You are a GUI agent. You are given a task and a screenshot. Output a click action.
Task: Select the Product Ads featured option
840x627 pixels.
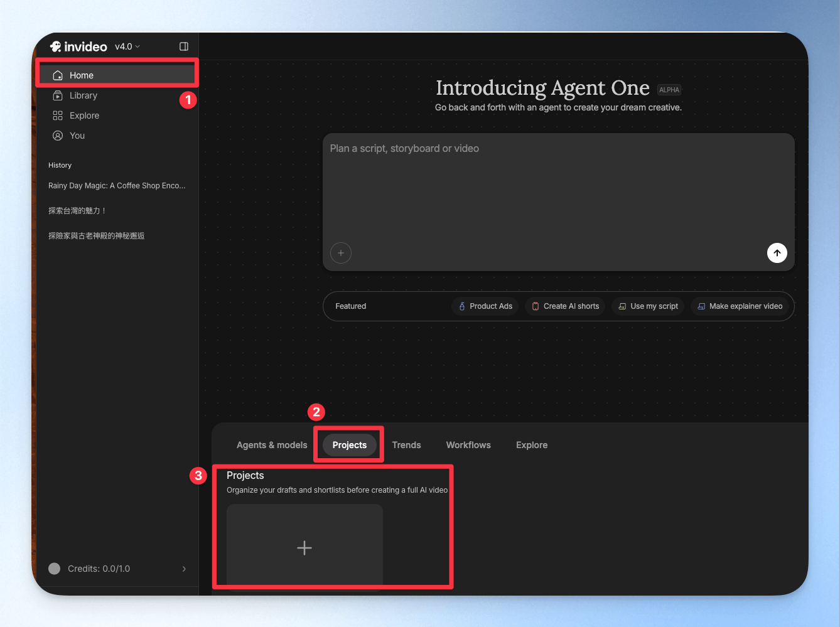[x=485, y=306]
